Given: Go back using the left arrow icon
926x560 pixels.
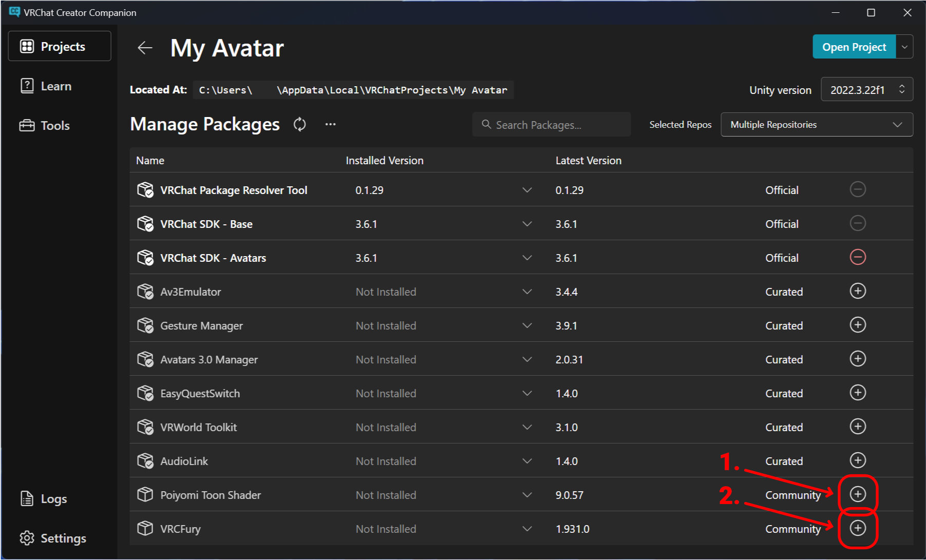Looking at the screenshot, I should coord(145,48).
